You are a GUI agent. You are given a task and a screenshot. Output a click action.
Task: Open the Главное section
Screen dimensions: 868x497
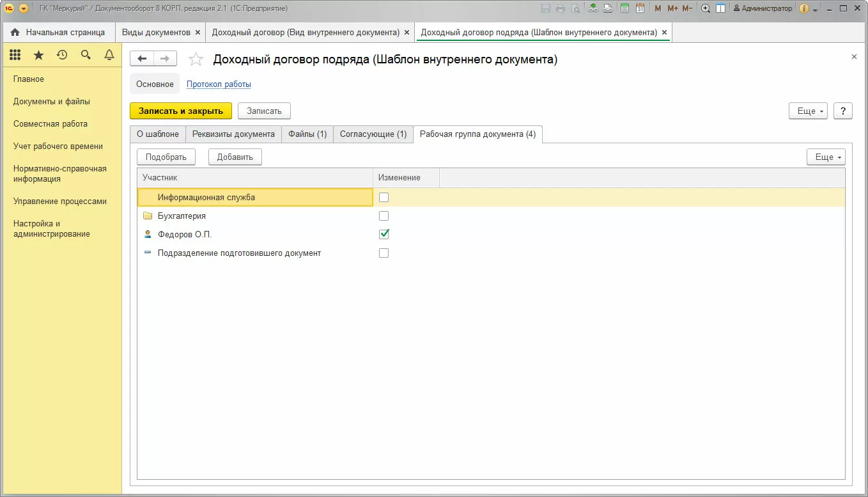click(29, 79)
